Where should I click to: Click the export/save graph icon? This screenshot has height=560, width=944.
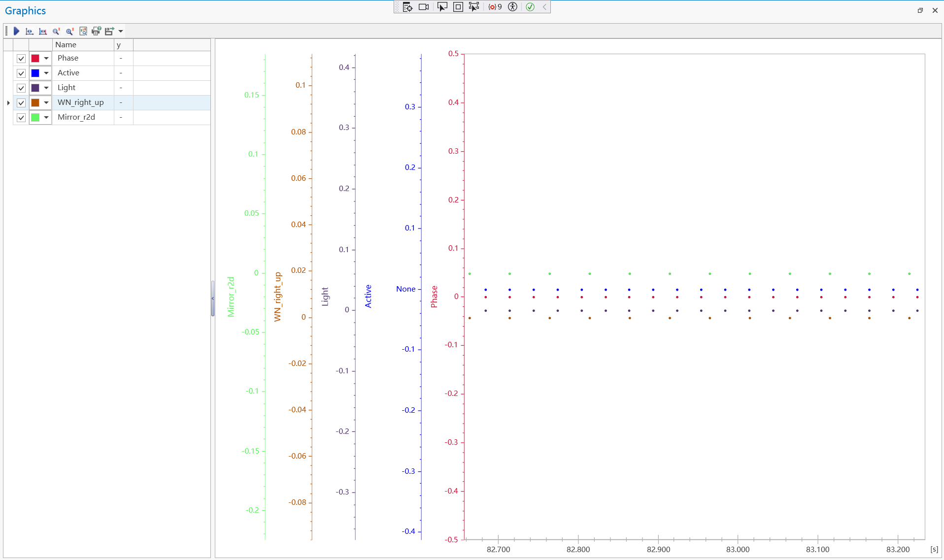tap(109, 31)
